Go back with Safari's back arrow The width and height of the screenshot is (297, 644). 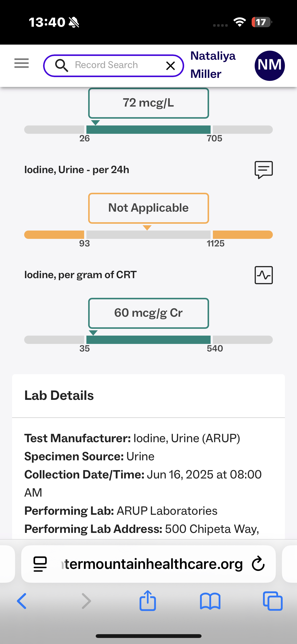[22, 601]
